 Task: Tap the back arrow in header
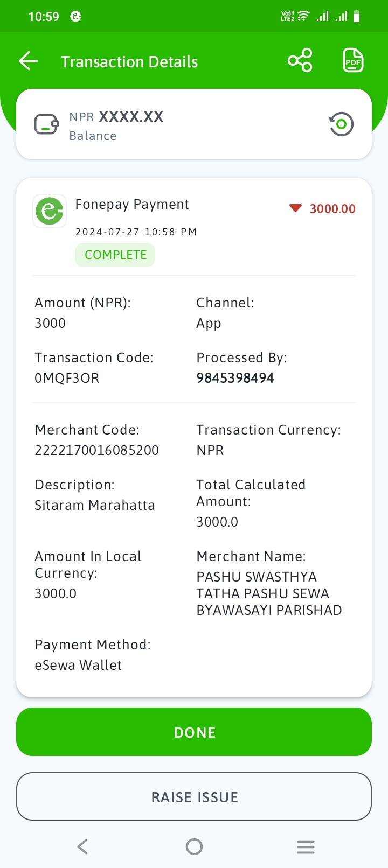coord(29,61)
